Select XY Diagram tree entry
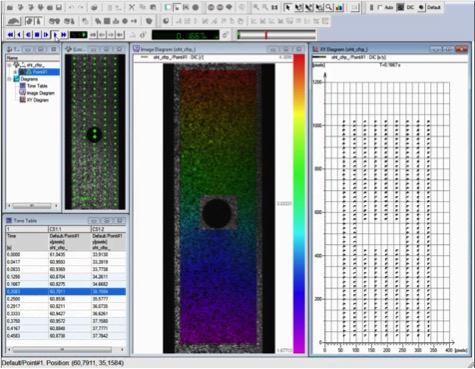 (x=37, y=100)
